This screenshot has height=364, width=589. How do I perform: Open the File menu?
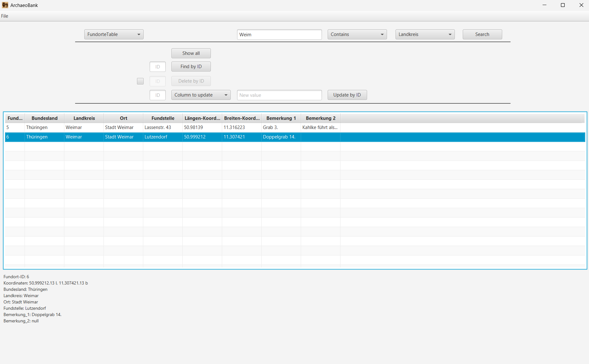[5, 16]
